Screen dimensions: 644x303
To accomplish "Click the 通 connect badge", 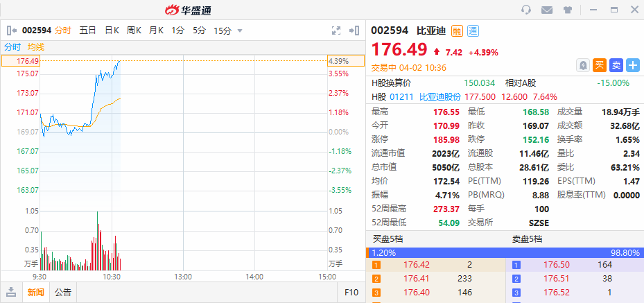I will [x=473, y=31].
